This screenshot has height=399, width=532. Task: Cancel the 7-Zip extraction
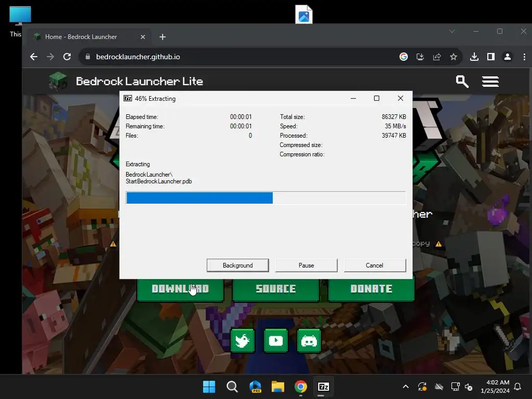coord(375,265)
